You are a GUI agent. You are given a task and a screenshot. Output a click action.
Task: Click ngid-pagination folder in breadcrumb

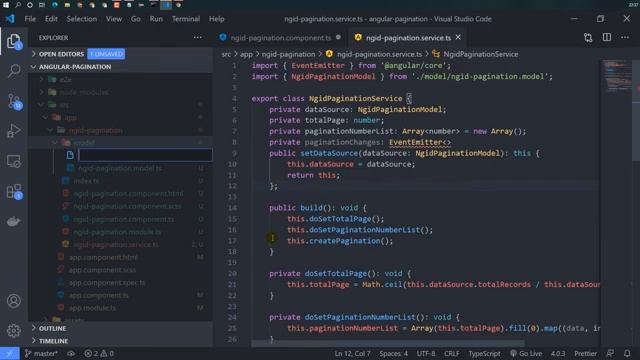(x=288, y=54)
